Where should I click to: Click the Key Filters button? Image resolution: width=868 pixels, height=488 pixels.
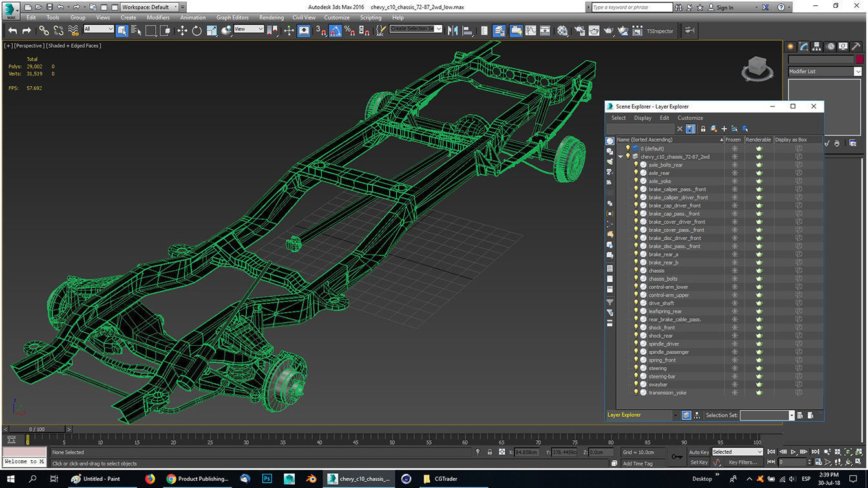click(743, 463)
